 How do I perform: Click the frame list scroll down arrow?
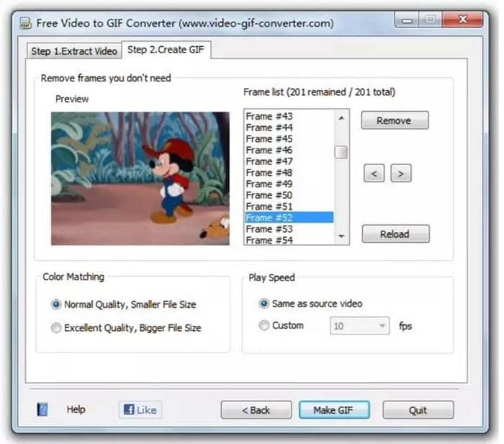coord(341,236)
